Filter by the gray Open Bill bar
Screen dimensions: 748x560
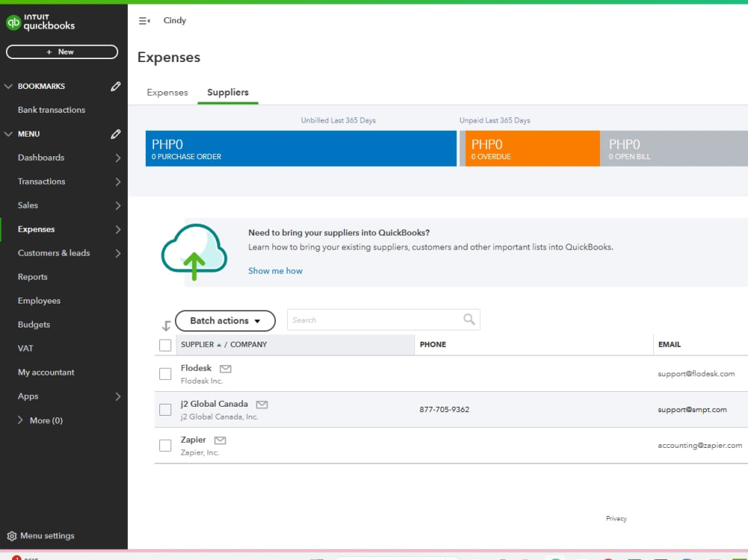674,148
